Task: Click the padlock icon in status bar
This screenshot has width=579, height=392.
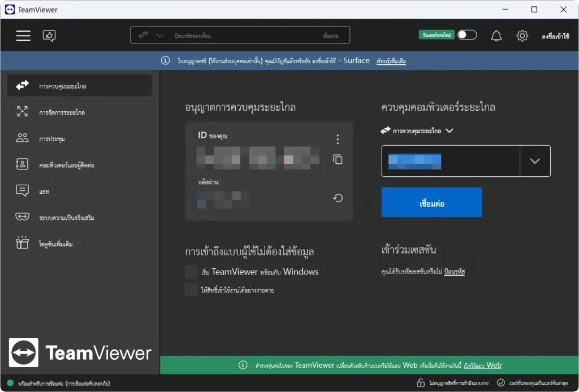Action: tap(420, 383)
